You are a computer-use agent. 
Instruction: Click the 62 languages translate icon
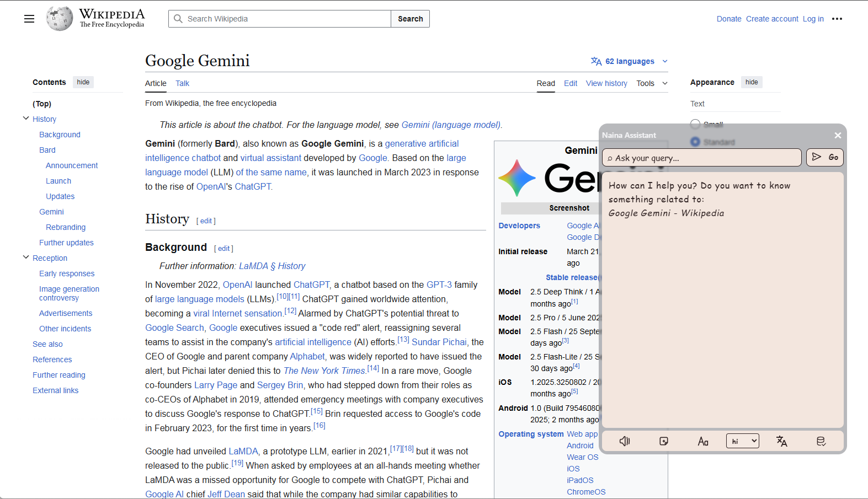click(596, 61)
